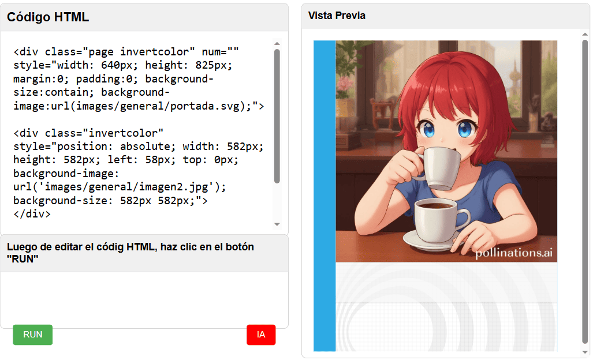Click the Código HTML panel title

pos(48,17)
